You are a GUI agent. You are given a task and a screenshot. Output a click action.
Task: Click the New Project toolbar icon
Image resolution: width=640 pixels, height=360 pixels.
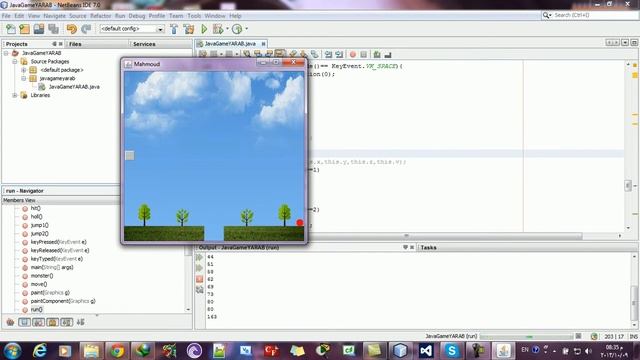coord(24,29)
